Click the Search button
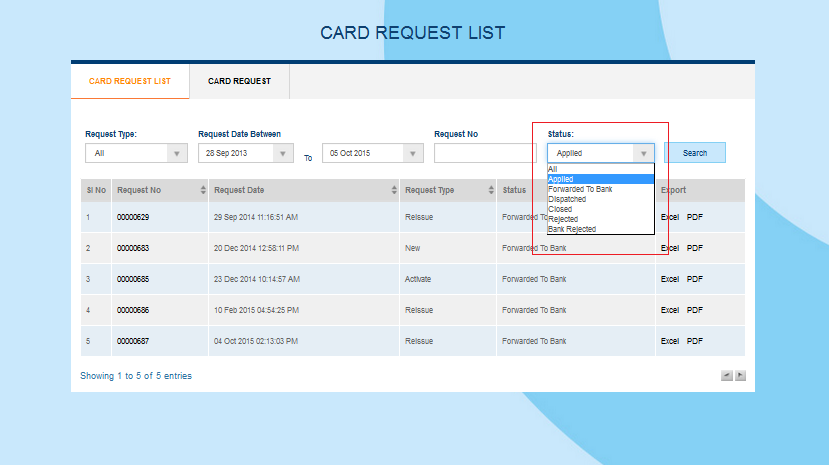This screenshot has height=465, width=829. tap(694, 153)
